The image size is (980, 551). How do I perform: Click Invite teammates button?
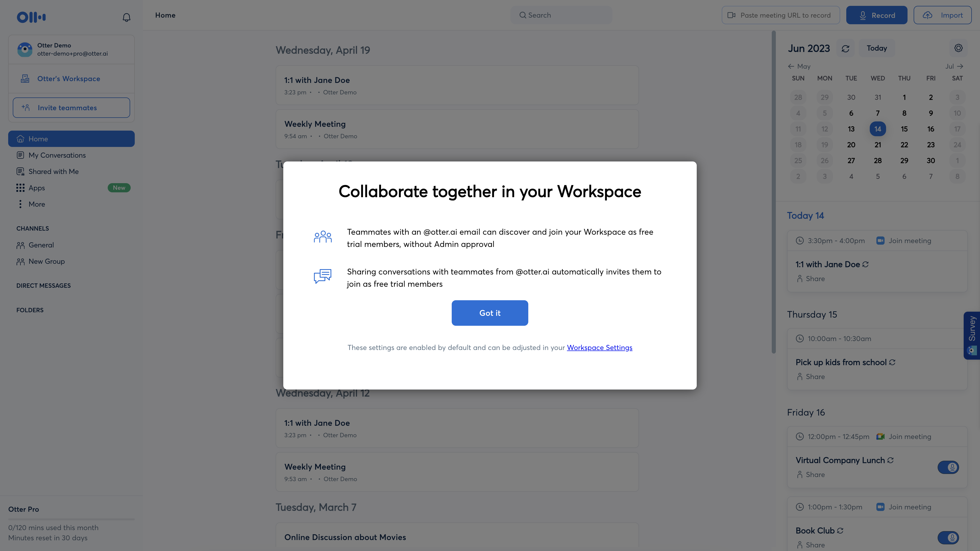[x=71, y=108]
